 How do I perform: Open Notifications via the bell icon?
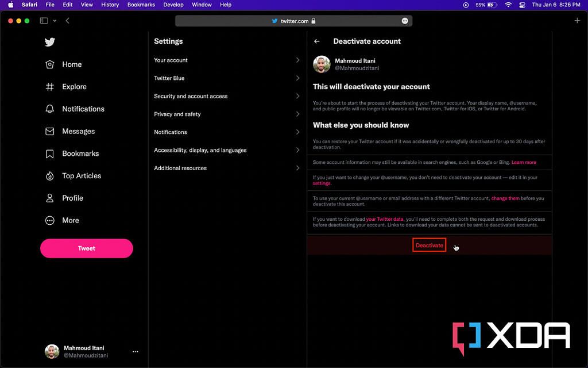click(50, 109)
